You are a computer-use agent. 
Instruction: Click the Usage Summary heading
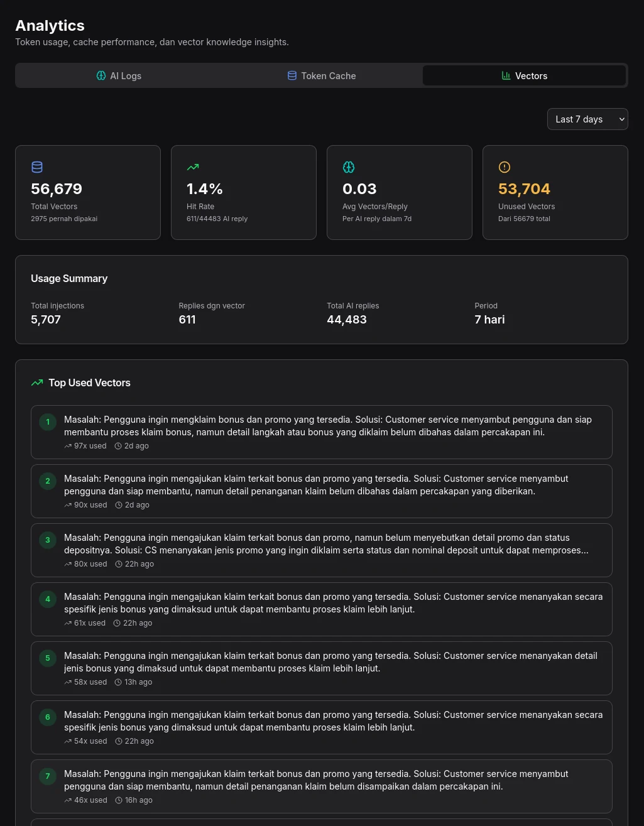click(69, 278)
